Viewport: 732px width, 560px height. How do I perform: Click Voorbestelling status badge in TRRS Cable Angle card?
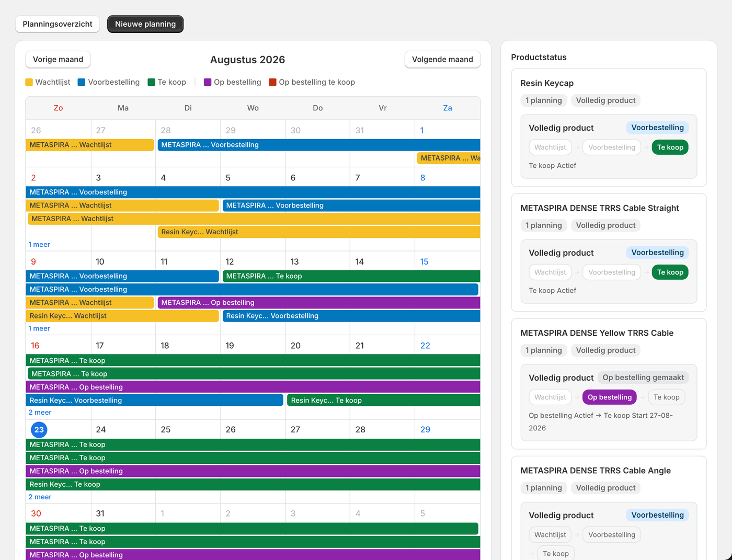pos(658,515)
